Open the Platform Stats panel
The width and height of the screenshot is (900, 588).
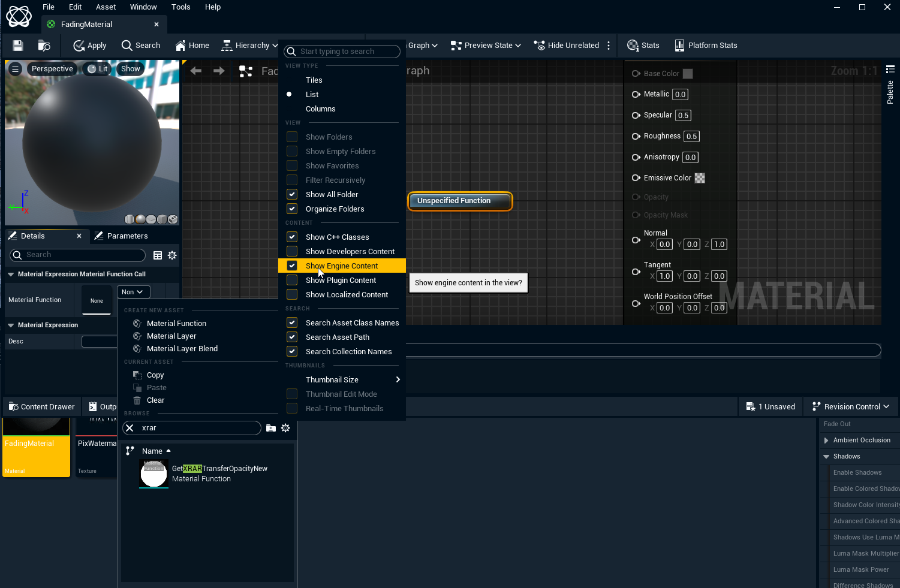706,46
